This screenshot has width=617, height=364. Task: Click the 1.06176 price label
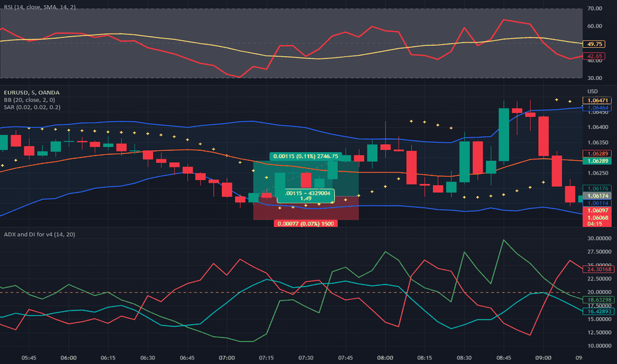coord(597,189)
